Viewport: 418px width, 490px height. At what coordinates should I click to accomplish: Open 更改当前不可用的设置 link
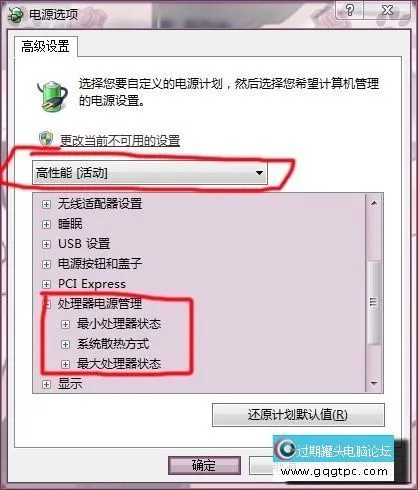coord(120,140)
